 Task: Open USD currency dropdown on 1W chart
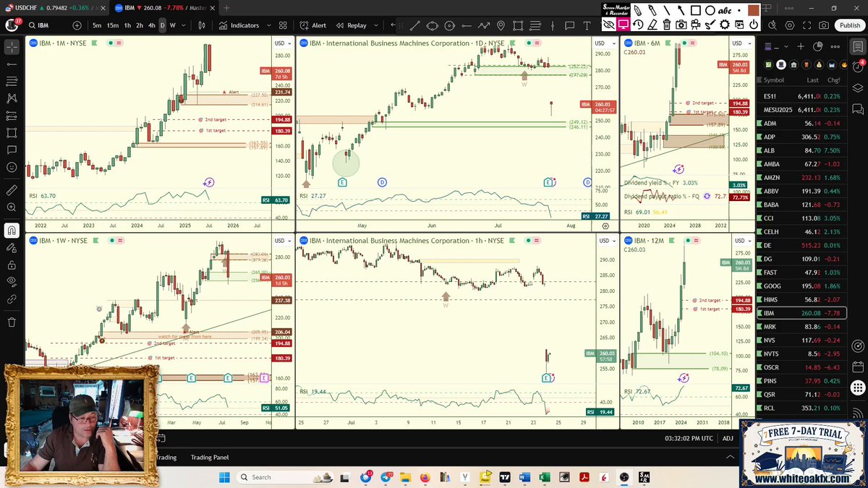tap(281, 241)
